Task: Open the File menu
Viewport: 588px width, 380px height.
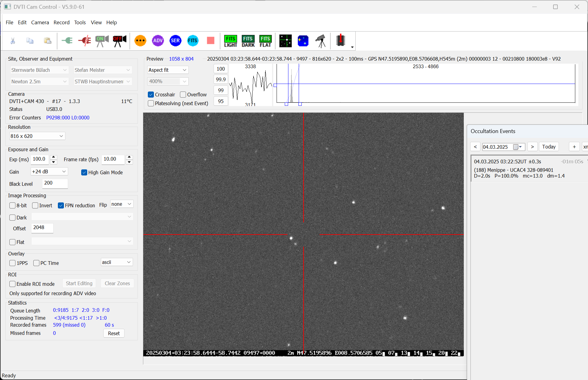Action: 9,22
